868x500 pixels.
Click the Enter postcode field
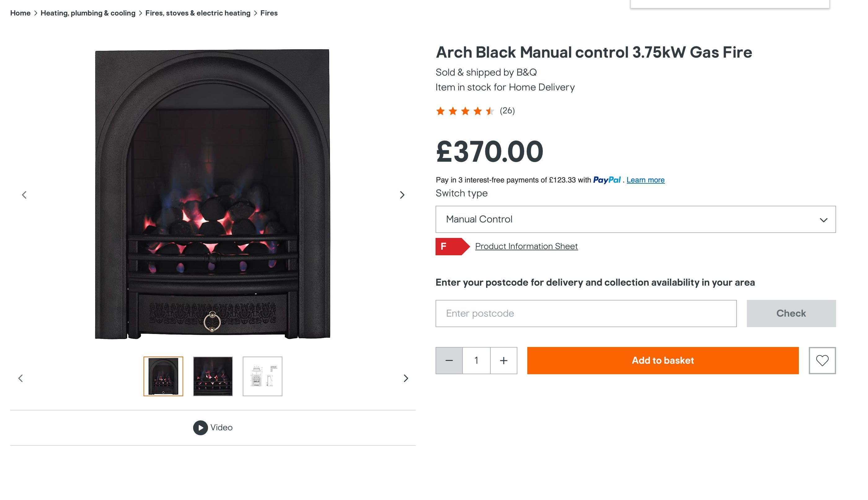[586, 313]
